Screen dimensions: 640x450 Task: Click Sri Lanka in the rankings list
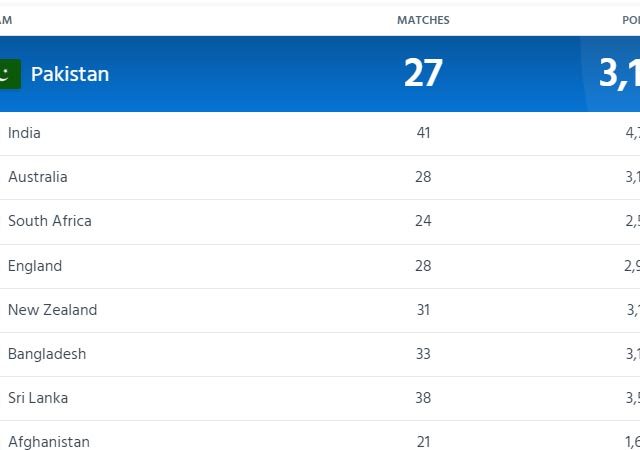click(38, 398)
